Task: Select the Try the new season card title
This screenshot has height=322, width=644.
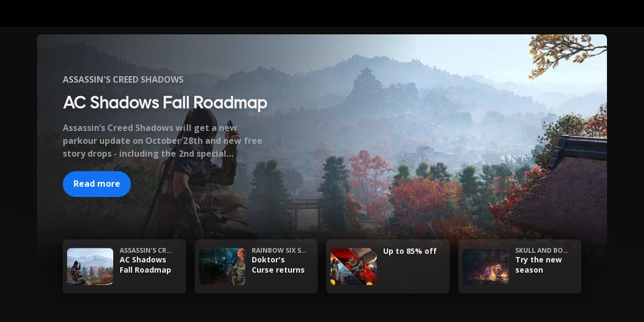Action: coord(538,265)
